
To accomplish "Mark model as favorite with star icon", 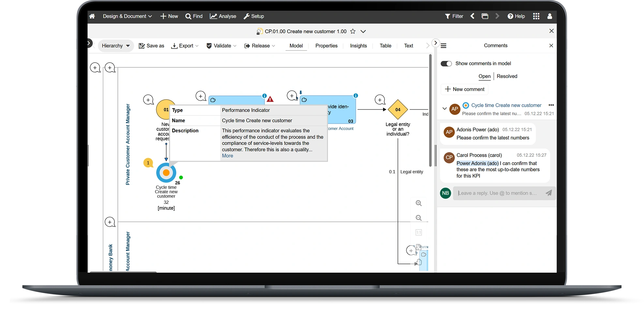I will click(x=353, y=32).
